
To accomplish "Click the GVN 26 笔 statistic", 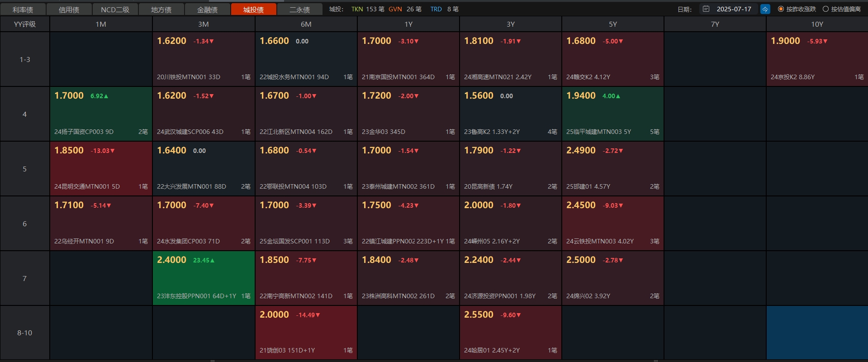I will (x=405, y=9).
